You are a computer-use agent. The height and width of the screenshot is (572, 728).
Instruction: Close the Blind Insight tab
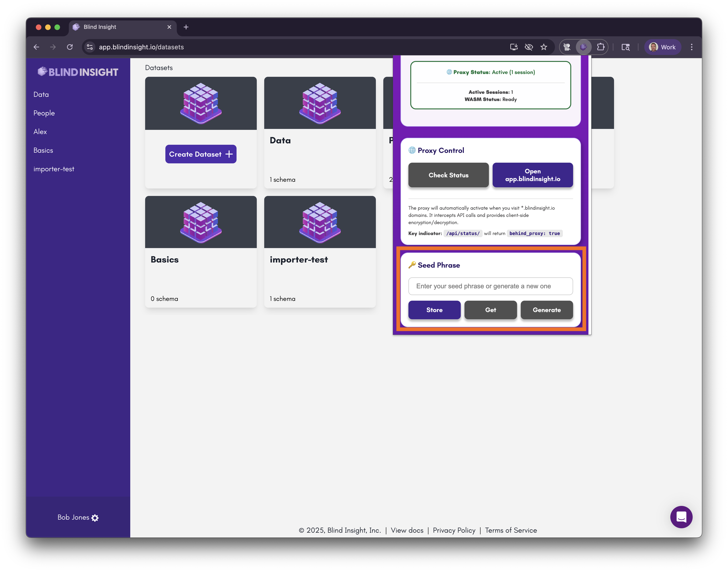(169, 27)
